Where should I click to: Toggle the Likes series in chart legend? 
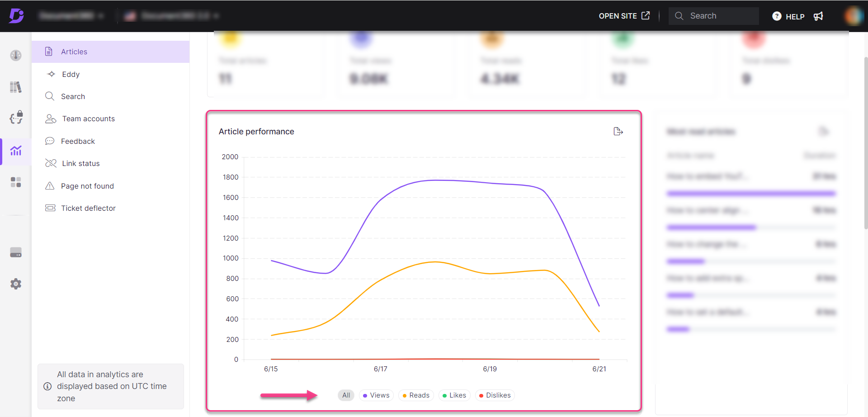click(454, 395)
